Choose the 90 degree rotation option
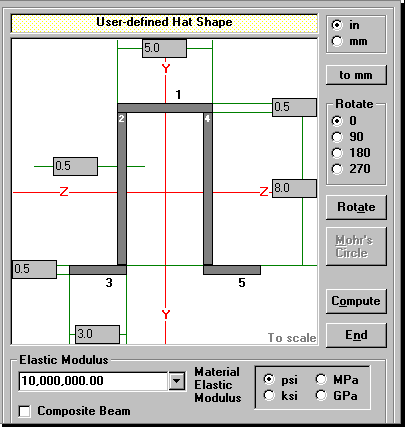The image size is (405, 427). tap(337, 137)
